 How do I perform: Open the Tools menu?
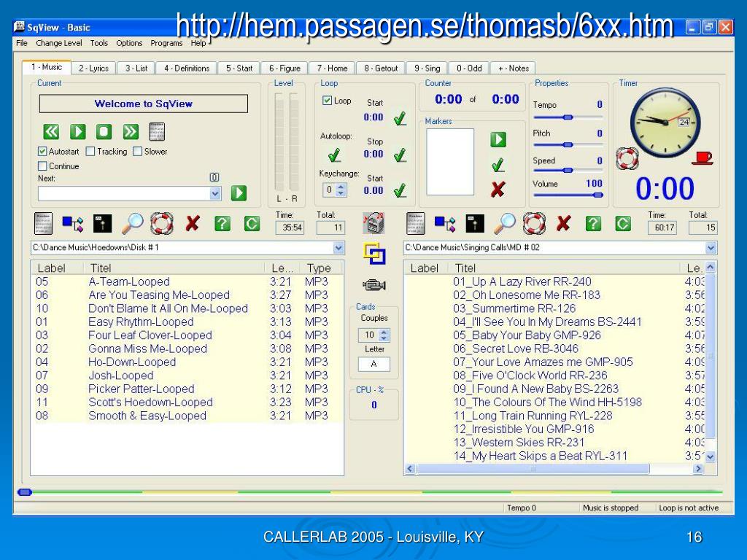[x=99, y=43]
